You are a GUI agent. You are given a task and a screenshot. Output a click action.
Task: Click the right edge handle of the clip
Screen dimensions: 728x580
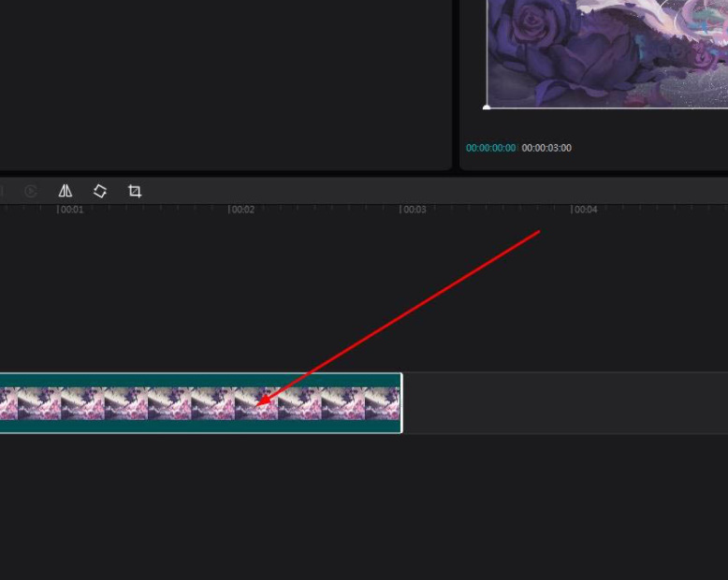pos(401,403)
